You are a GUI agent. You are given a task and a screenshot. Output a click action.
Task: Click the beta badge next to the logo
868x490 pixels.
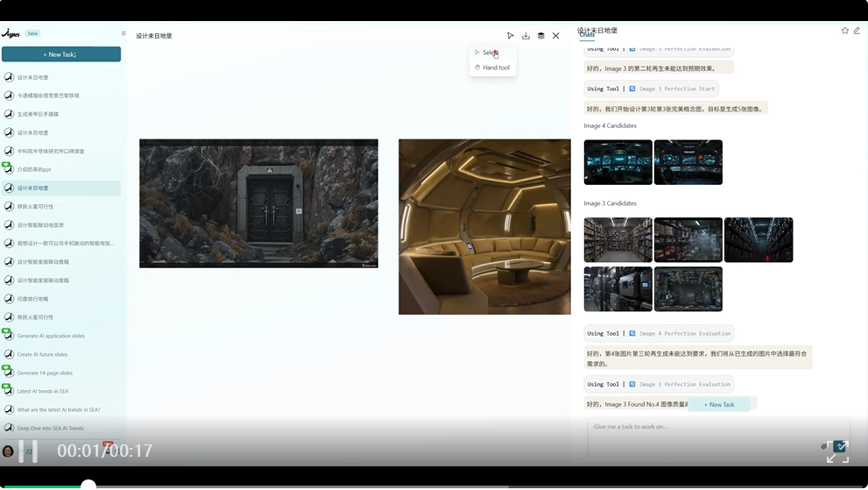32,33
